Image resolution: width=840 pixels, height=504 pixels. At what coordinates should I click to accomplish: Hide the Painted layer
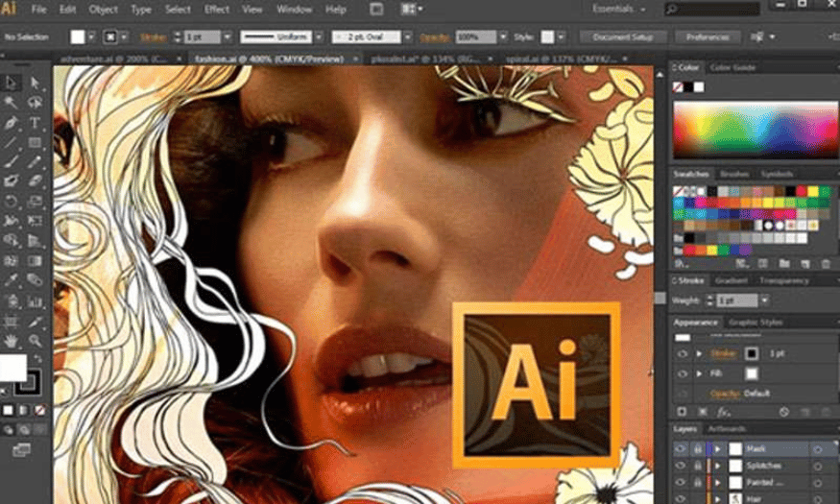681,483
